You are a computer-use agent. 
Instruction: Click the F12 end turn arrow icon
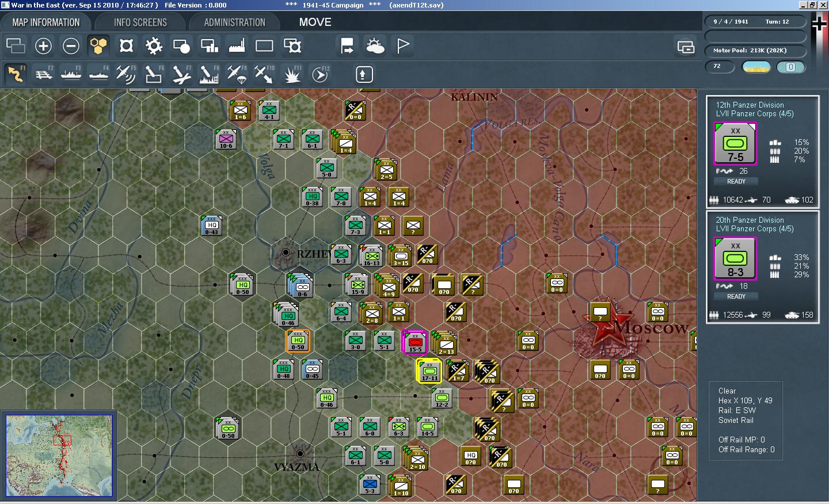tap(320, 74)
